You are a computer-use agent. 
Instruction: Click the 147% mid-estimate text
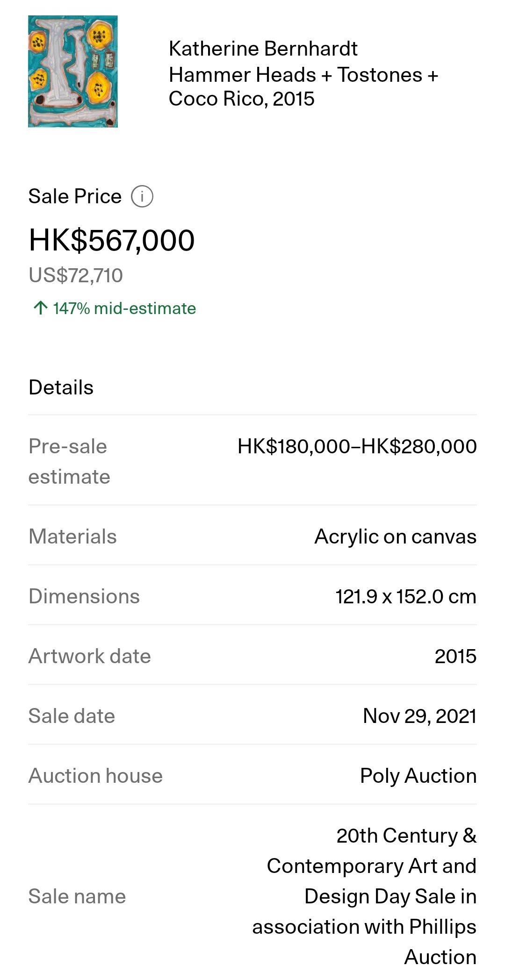(x=124, y=308)
